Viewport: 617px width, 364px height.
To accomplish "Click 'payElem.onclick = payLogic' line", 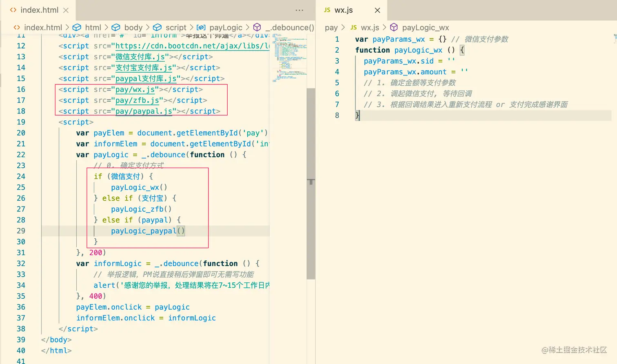I will click(x=133, y=307).
